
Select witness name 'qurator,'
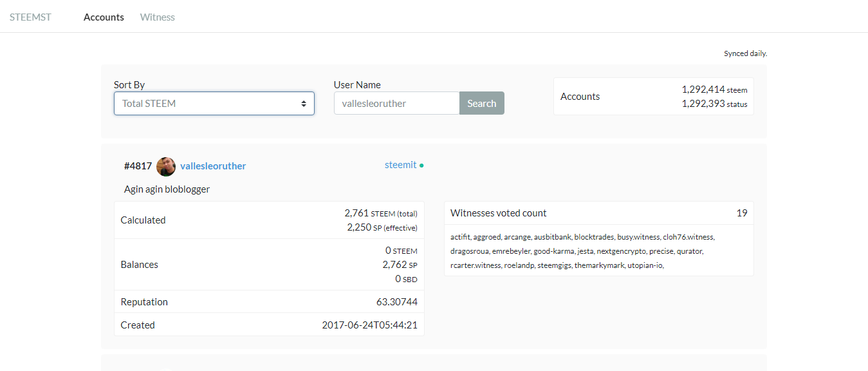coord(690,251)
